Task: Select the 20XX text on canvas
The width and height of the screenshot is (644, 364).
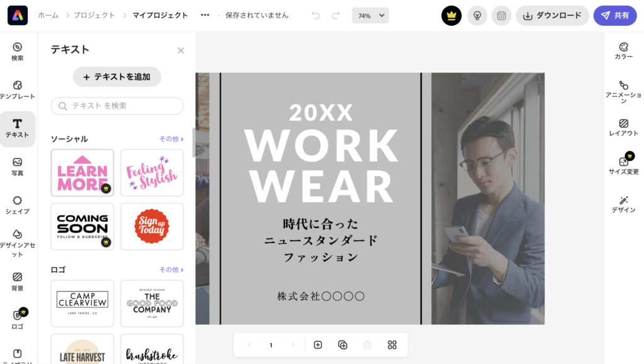Action: click(321, 113)
